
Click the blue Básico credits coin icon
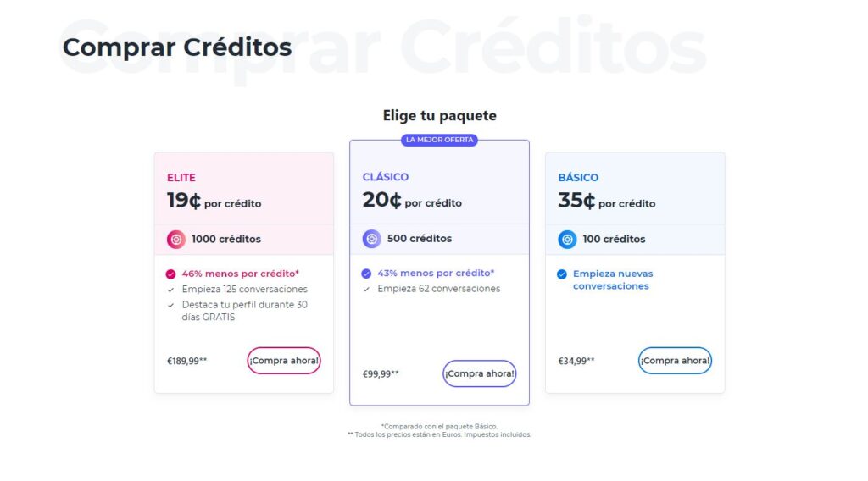coord(567,240)
